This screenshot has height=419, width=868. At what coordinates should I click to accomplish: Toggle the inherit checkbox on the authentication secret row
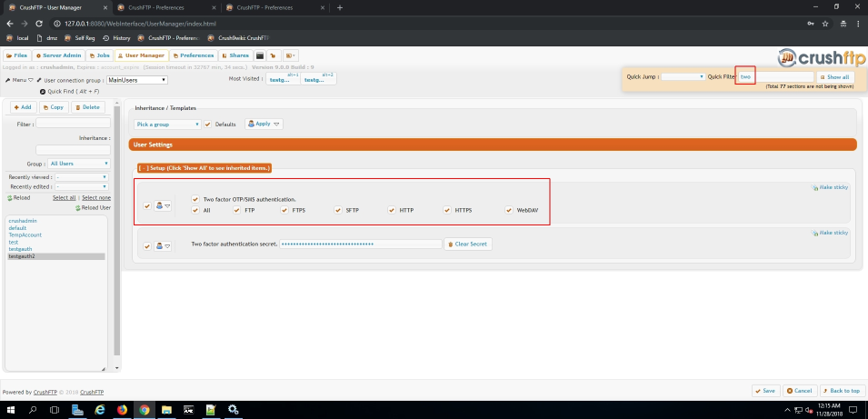[146, 245]
